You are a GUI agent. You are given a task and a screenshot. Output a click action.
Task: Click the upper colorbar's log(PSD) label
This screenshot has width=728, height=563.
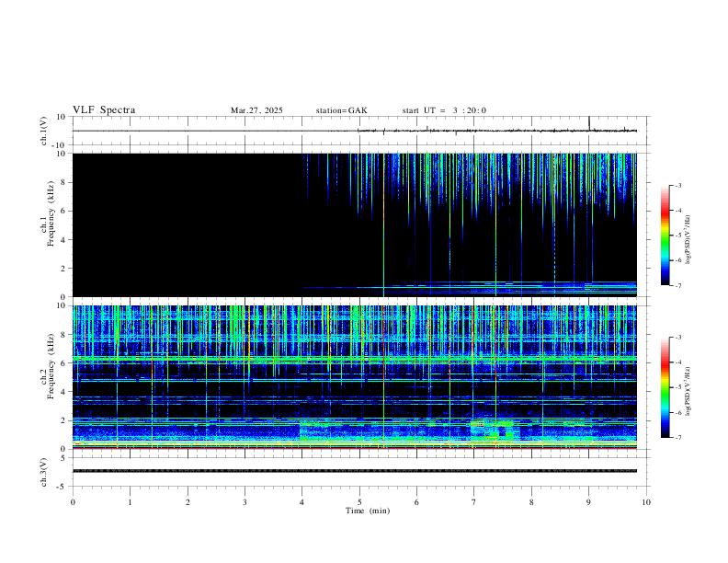coord(688,239)
